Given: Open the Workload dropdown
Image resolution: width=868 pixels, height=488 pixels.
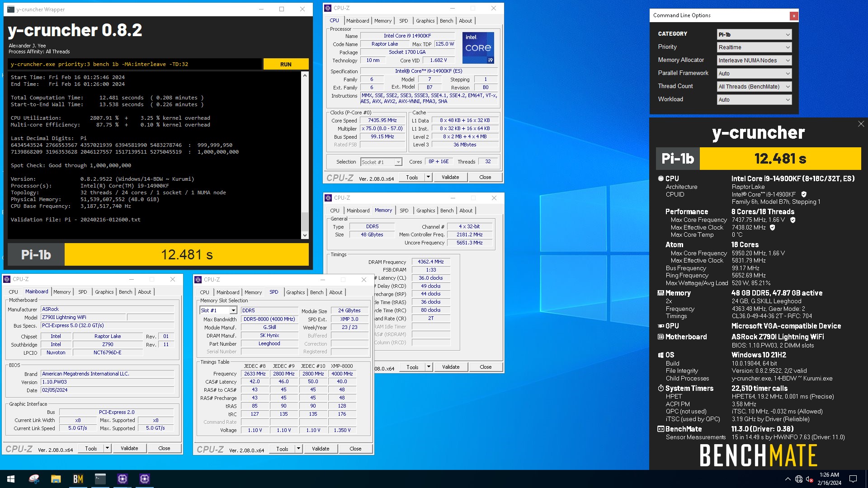Looking at the screenshot, I should [754, 100].
